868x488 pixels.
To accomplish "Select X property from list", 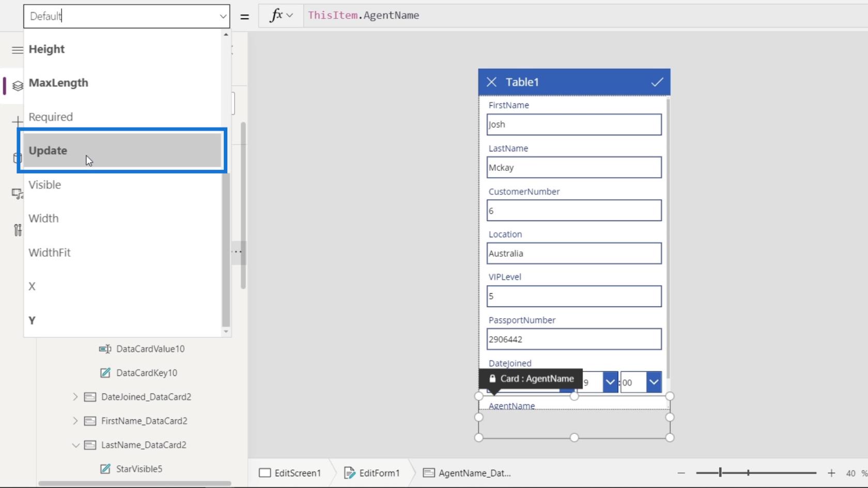I will [122, 287].
